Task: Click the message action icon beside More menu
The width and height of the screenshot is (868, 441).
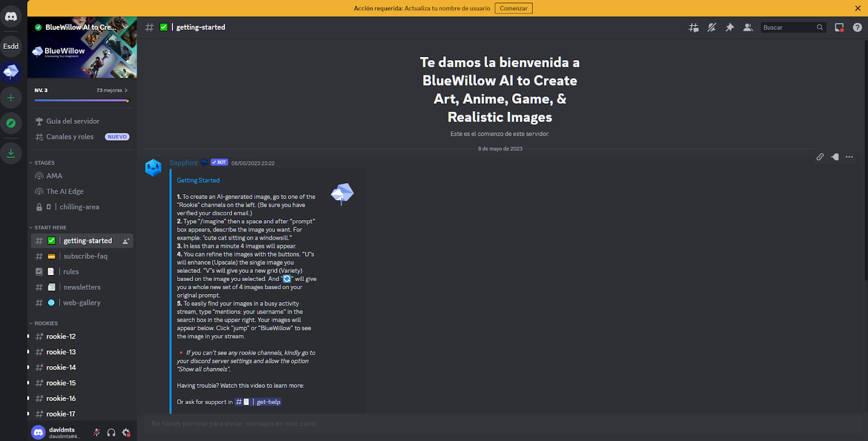Action: 835,157
